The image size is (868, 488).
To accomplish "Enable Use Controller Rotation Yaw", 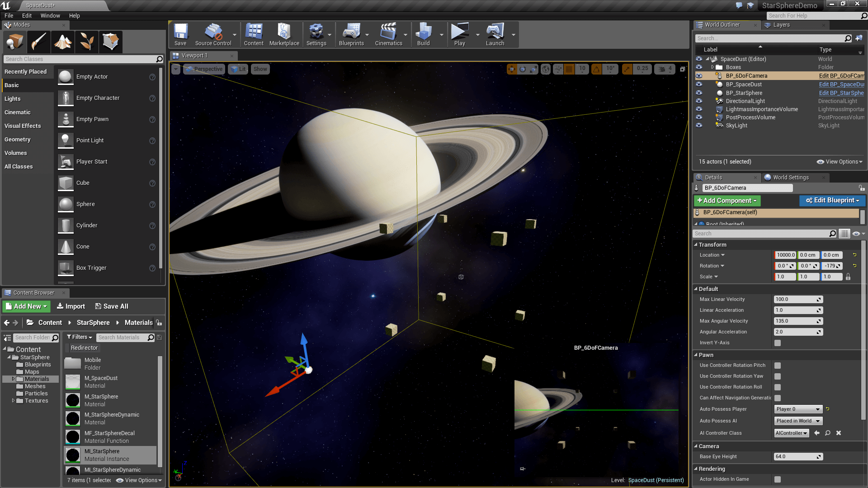I will 777,376.
